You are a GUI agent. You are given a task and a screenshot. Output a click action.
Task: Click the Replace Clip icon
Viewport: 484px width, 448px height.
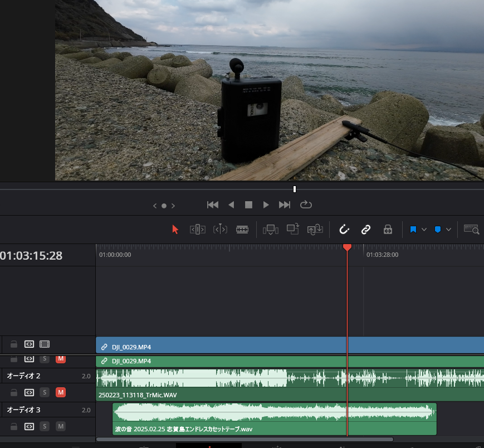[x=315, y=230]
